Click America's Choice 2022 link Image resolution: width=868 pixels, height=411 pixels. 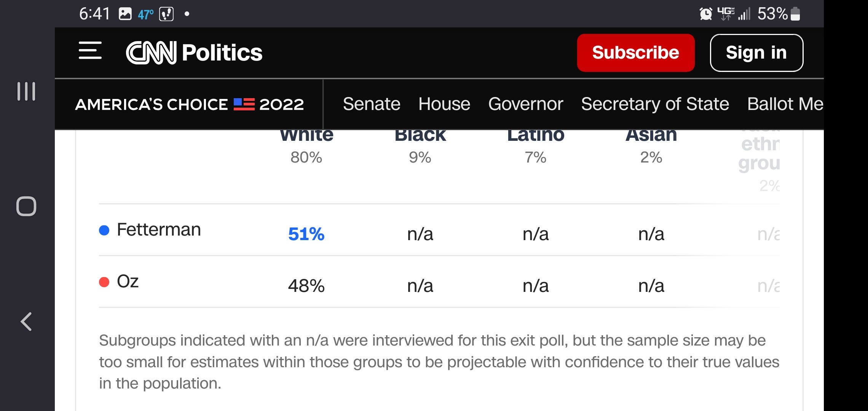coord(189,104)
